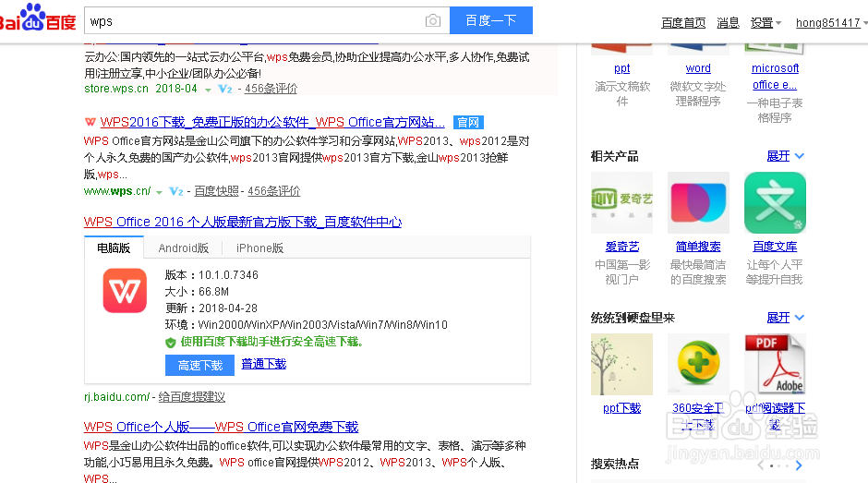Expand dropdown arrow beside store.wps.cn 2018-04
Viewport: 868px width, 483px height.
208,90
